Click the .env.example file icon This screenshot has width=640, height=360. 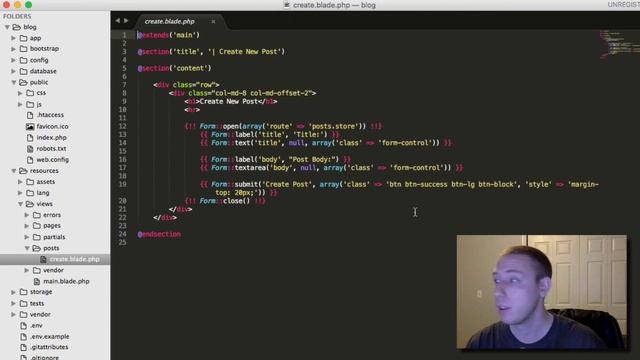pyautogui.click(x=24, y=336)
